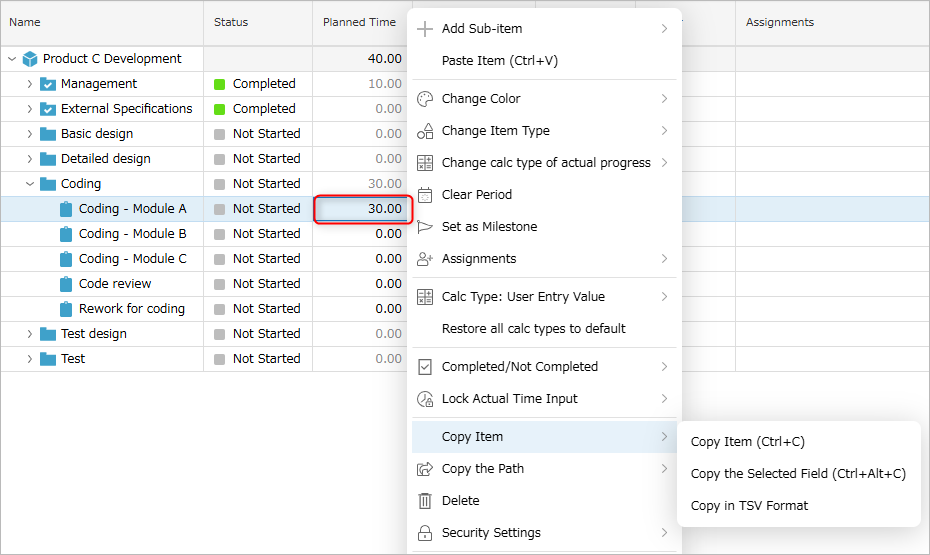
Task: Click the Change Item Type shapes icon
Action: click(x=425, y=130)
